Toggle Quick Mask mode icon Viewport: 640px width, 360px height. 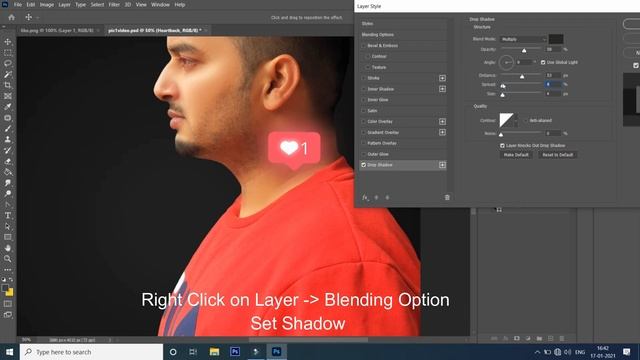click(x=8, y=304)
